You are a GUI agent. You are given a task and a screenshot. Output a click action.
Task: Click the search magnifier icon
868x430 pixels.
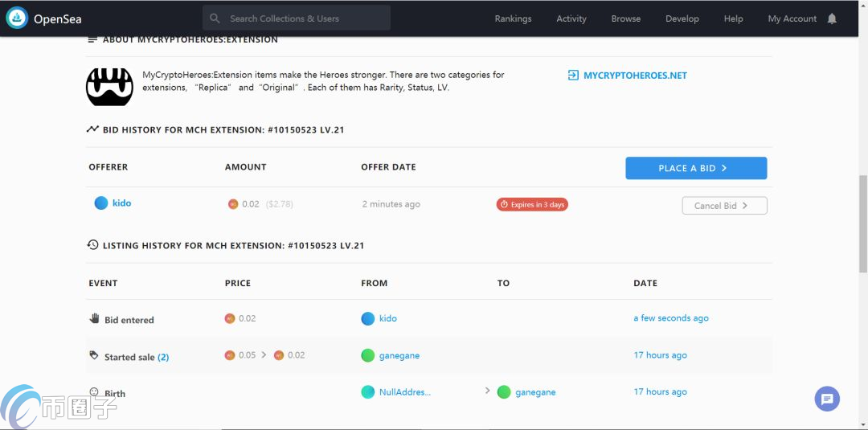[x=215, y=18]
